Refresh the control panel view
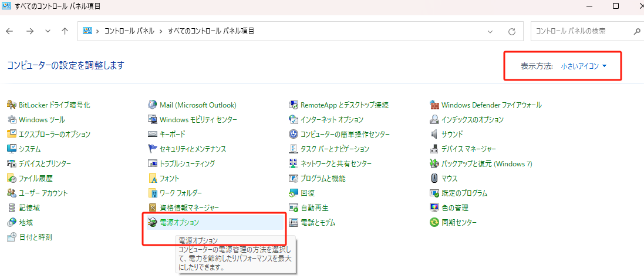The width and height of the screenshot is (644, 278). pyautogui.click(x=512, y=31)
